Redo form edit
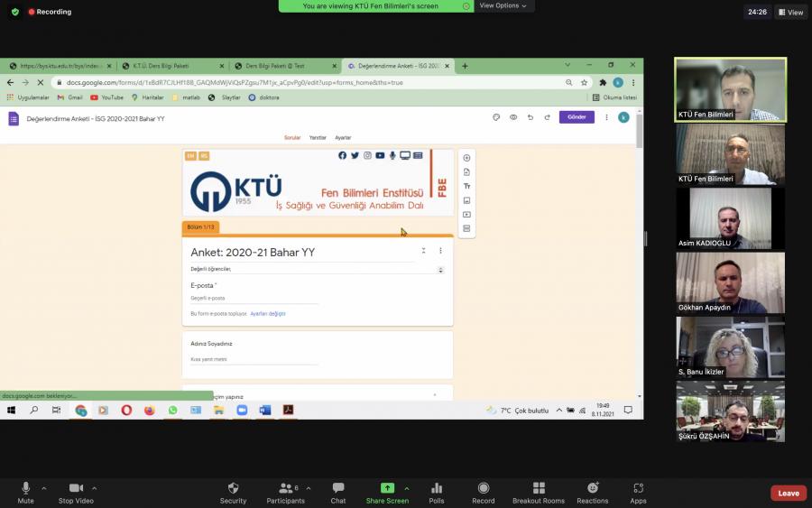 click(x=548, y=117)
